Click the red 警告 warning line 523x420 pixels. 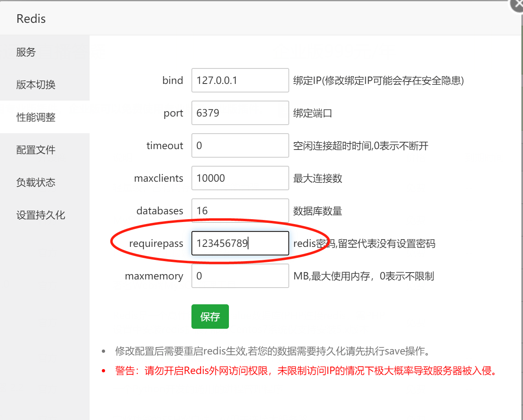pyautogui.click(x=306, y=371)
